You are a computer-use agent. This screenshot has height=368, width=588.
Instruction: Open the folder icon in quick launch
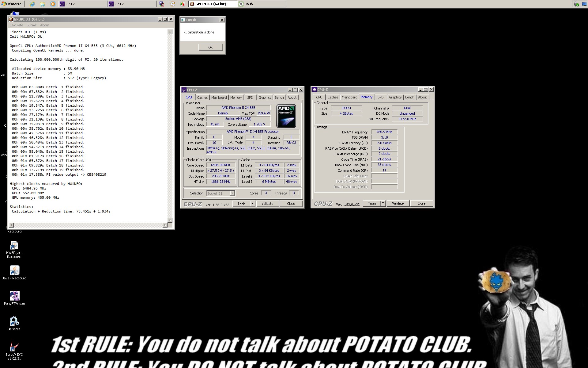pos(43,4)
